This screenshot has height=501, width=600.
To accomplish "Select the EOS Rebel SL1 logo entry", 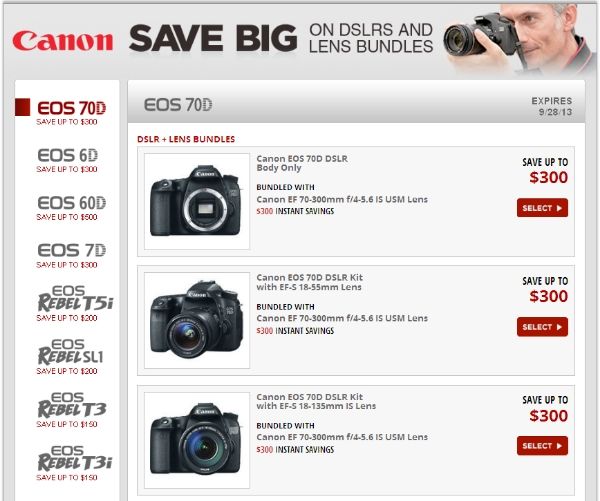I will click(70, 356).
